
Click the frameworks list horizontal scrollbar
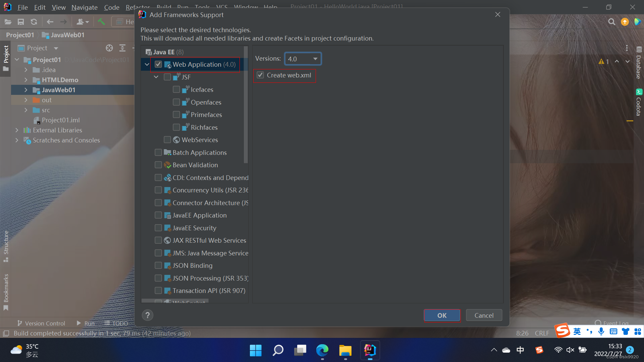(x=175, y=301)
